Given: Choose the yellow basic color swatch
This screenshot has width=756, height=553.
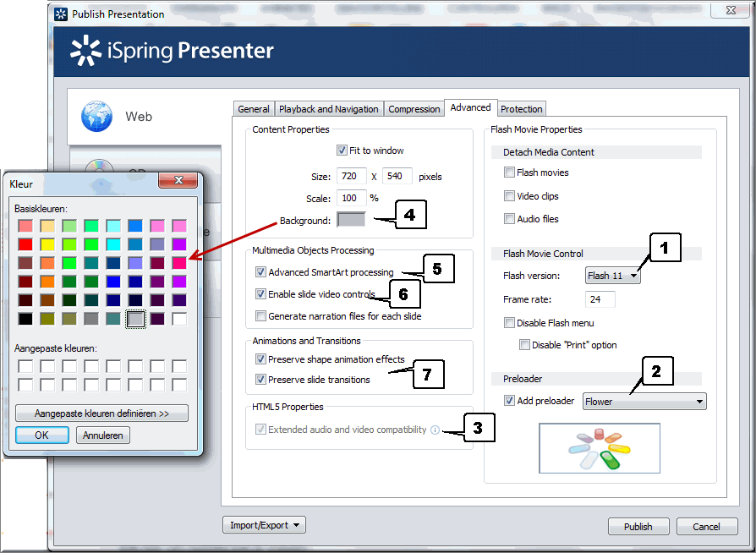Looking at the screenshot, I should (x=47, y=244).
